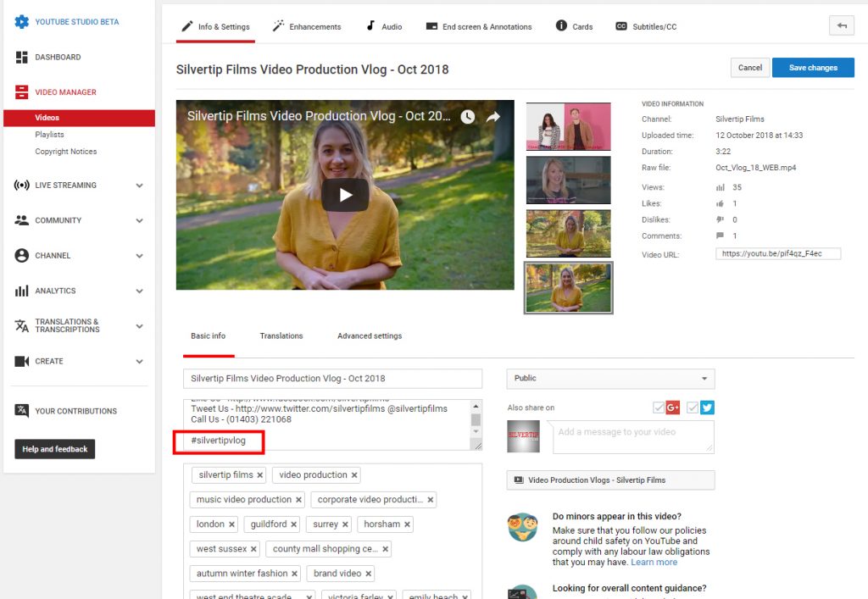The height and width of the screenshot is (599, 868).
Task: Open Copyright Notices in the sidebar
Action: [66, 152]
